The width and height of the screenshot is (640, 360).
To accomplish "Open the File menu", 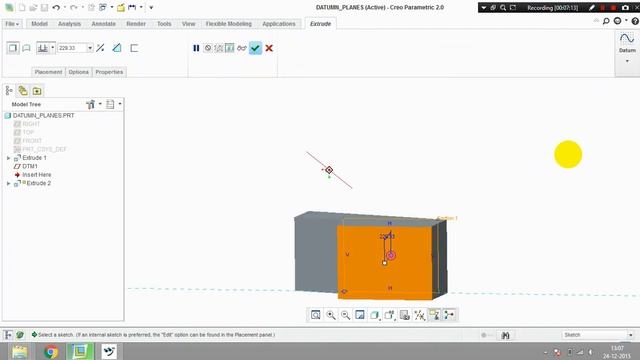I will point(12,24).
